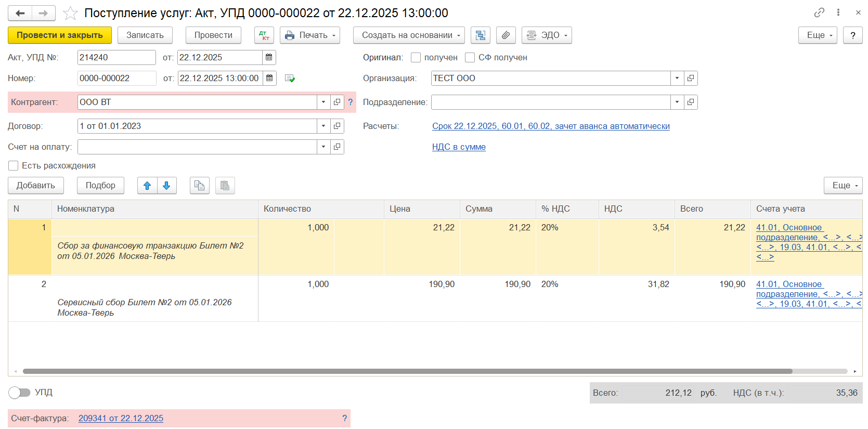
Task: Click the Акт, УПД № input field
Action: click(116, 58)
